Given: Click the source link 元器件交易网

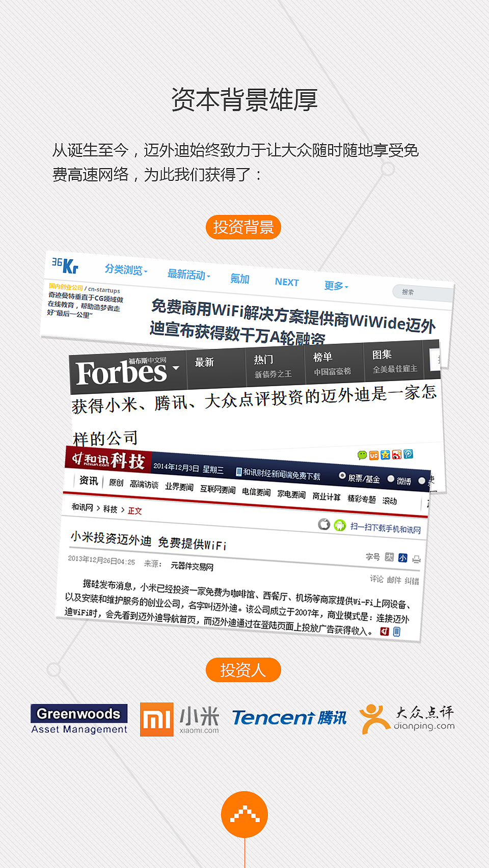Looking at the screenshot, I should [x=192, y=566].
